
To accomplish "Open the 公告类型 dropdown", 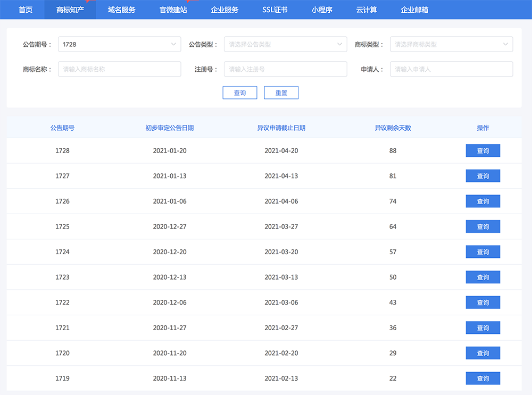I will coord(285,45).
